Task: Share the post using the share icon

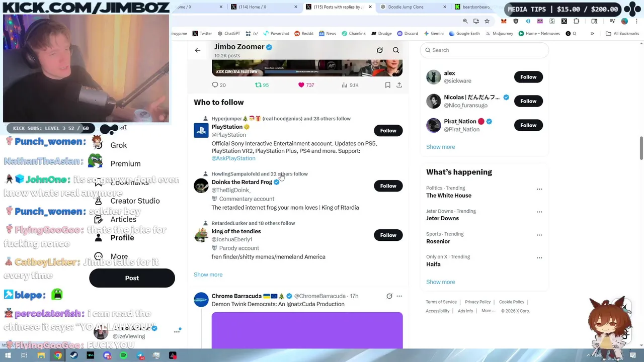Action: click(399, 85)
